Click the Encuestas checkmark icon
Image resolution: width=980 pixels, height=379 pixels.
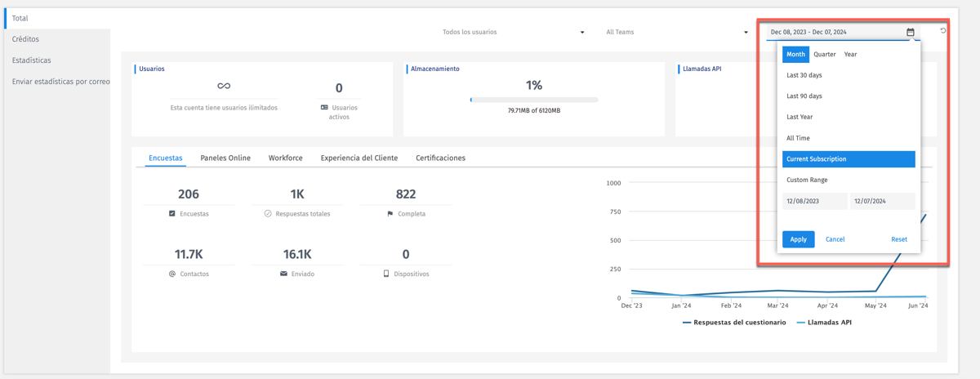171,214
